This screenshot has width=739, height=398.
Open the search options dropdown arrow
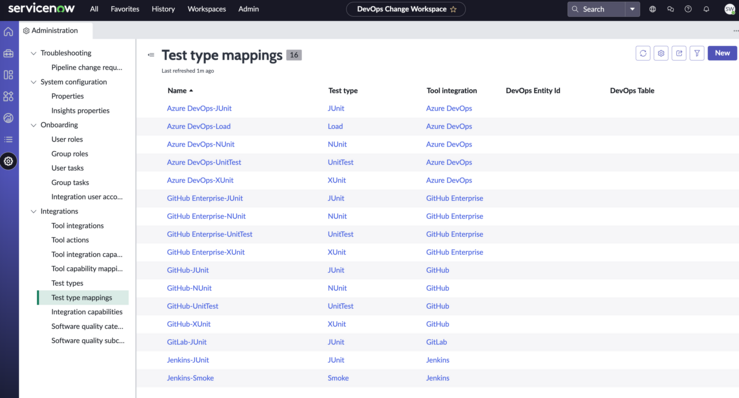pos(632,9)
